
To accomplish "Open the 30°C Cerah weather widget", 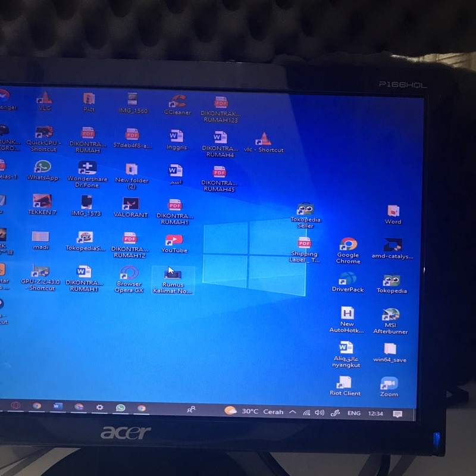I will coord(254,411).
